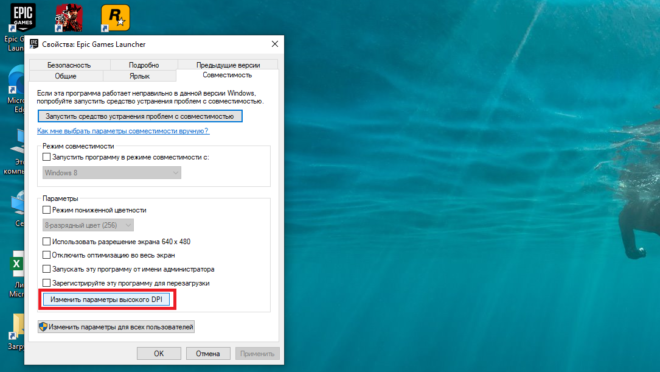This screenshot has height=372, width=660.
Task: Disable fullscreen optimizations checkbox
Action: coord(46,255)
